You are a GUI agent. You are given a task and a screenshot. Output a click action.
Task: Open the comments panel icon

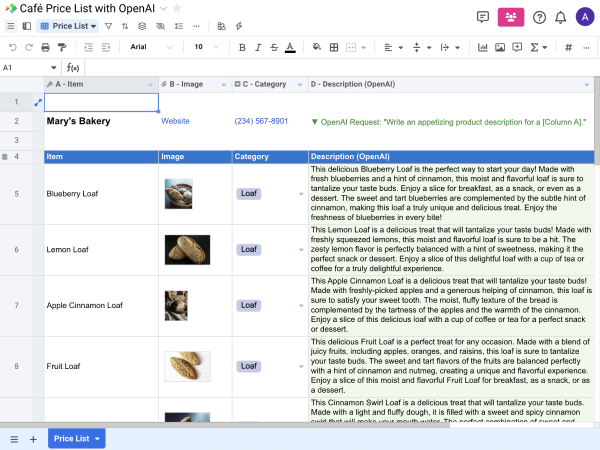(x=483, y=17)
